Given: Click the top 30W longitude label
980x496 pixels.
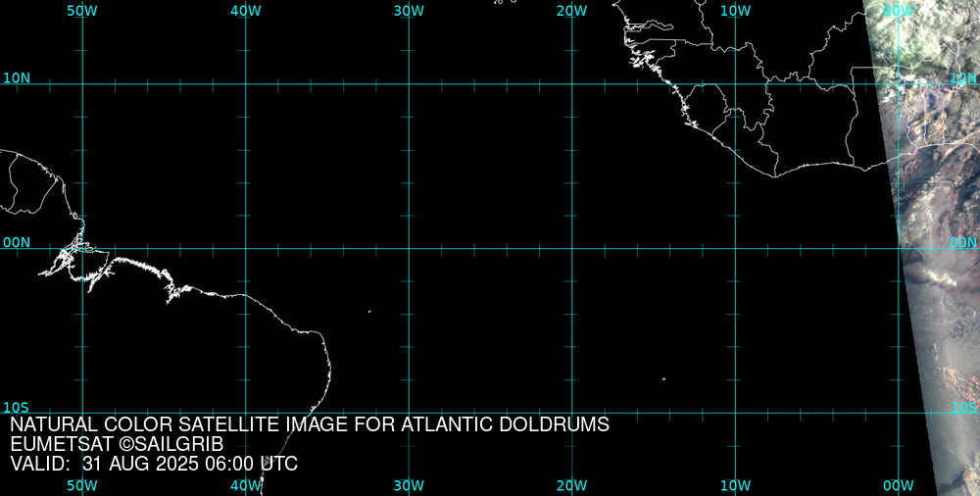Looking at the screenshot, I should (x=409, y=11).
